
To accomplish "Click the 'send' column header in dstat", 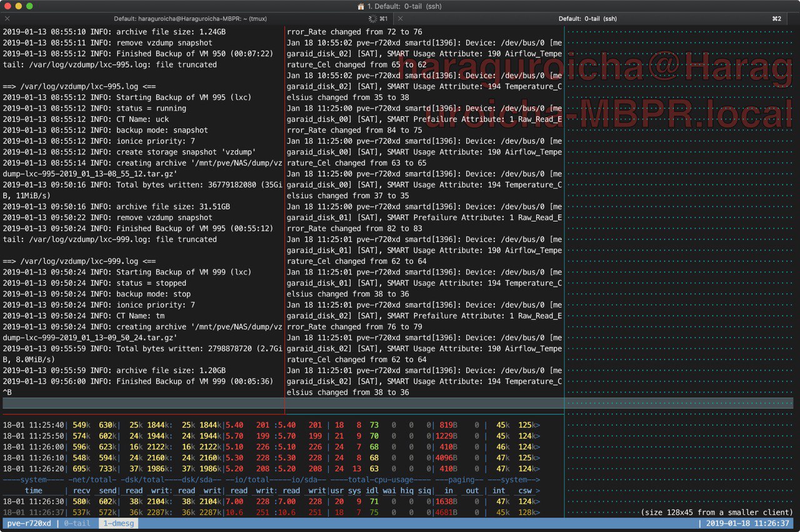I will tap(108, 491).
